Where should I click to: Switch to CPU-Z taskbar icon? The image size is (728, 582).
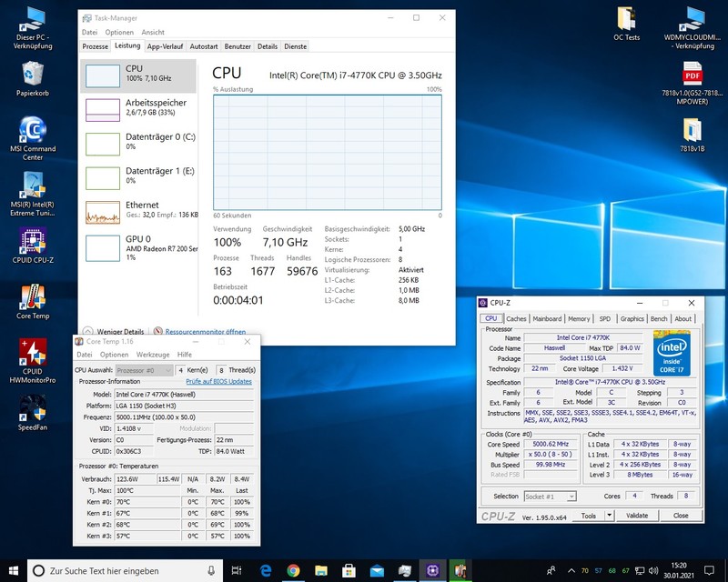pyautogui.click(x=432, y=570)
